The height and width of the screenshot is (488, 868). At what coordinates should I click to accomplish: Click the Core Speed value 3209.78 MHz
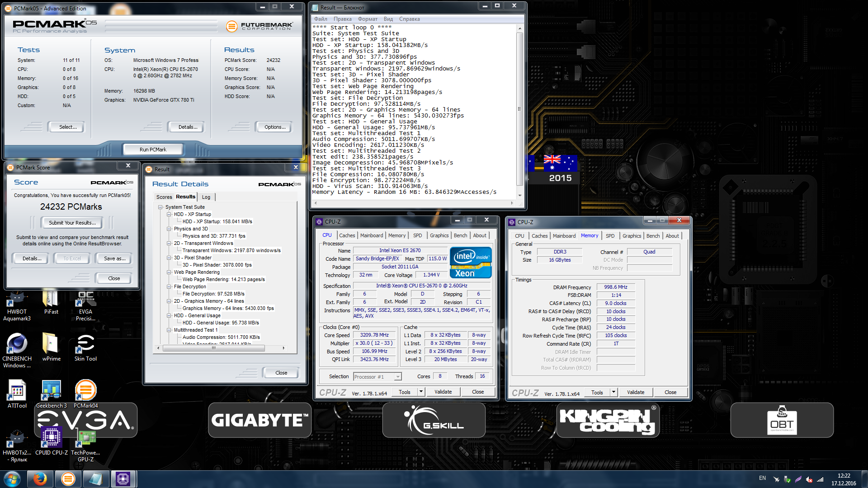pyautogui.click(x=374, y=335)
